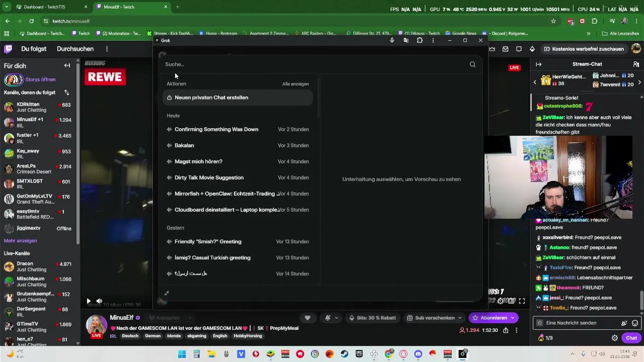Switch to Dashboard - TwitchTTS tab

click(52, 7)
